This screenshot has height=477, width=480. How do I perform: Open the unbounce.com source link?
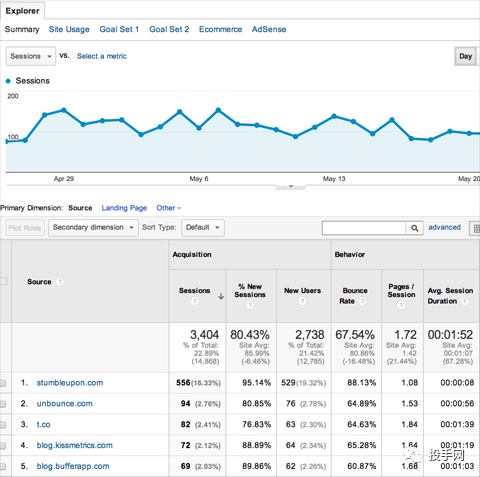(x=65, y=404)
